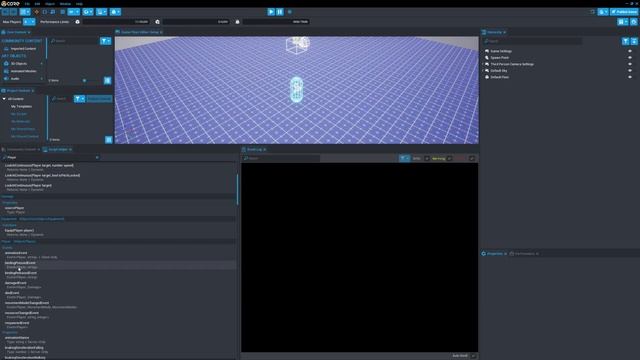Switch to the Event Log tab
Image resolution: width=640 pixels, height=360 pixels.
tap(254, 149)
